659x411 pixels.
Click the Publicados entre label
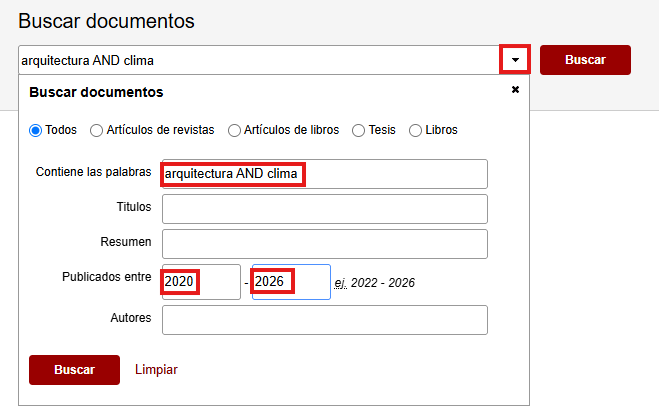coord(106,277)
